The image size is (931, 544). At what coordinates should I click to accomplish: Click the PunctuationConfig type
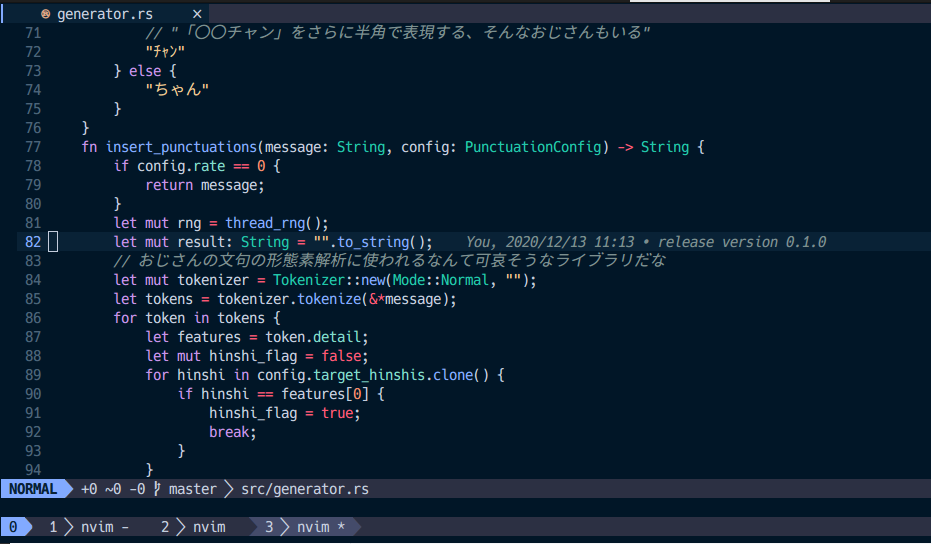(533, 147)
